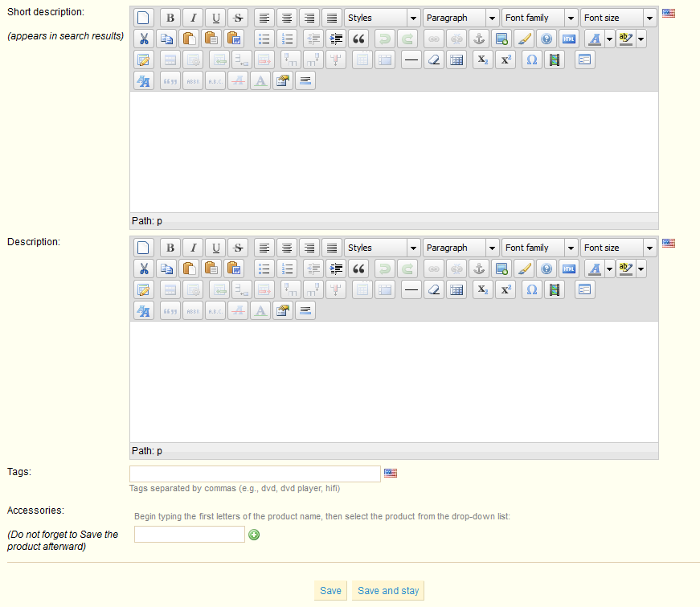The height and width of the screenshot is (607, 700).
Task: Click Insert image icon in Short description editor
Action: click(x=501, y=39)
